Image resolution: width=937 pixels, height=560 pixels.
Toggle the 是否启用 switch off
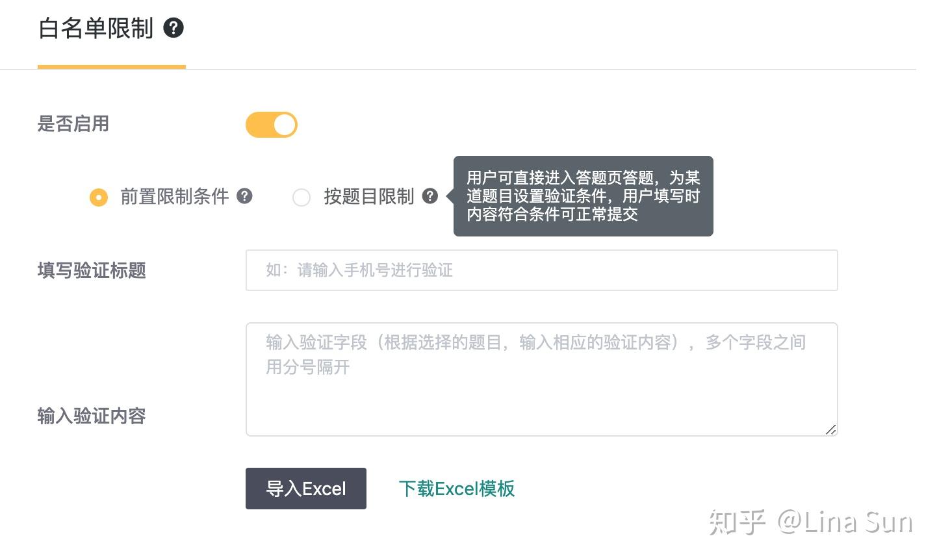(x=272, y=125)
